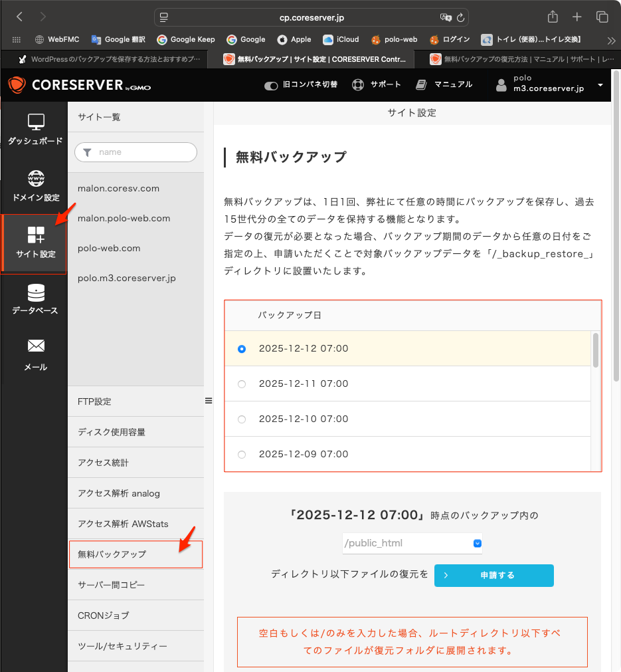Toggle the old control panel switch (旧コンパネ切替)
Image resolution: width=621 pixels, height=672 pixels.
click(x=271, y=86)
